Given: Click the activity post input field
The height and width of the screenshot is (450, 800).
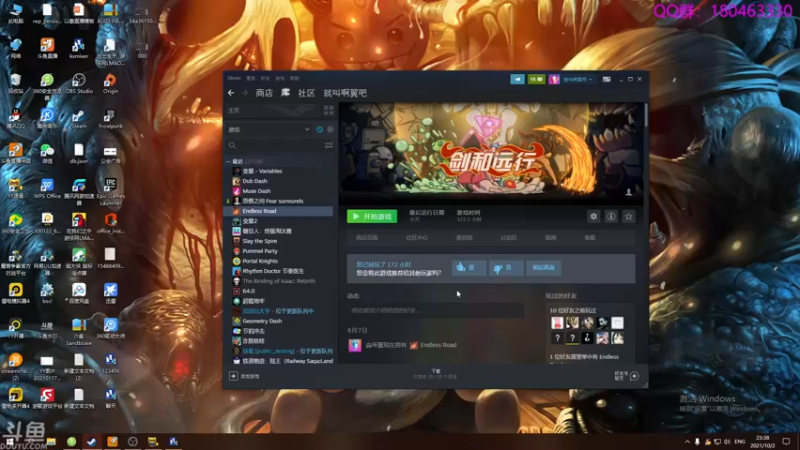Looking at the screenshot, I should (435, 310).
